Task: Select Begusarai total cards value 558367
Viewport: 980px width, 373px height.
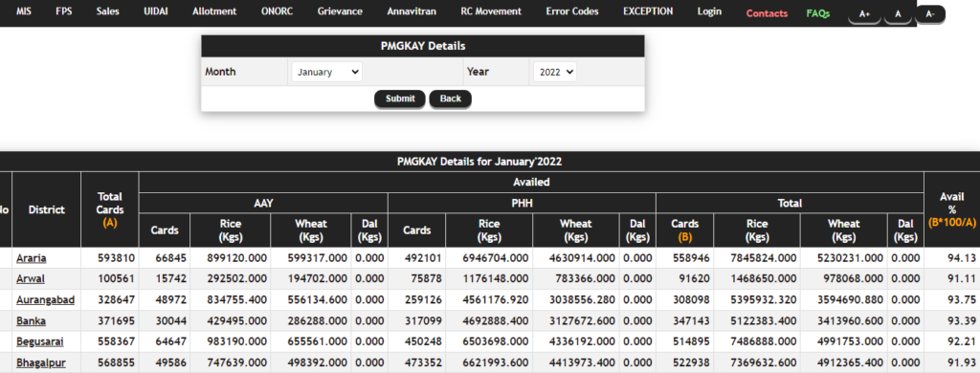Action: coord(116,341)
